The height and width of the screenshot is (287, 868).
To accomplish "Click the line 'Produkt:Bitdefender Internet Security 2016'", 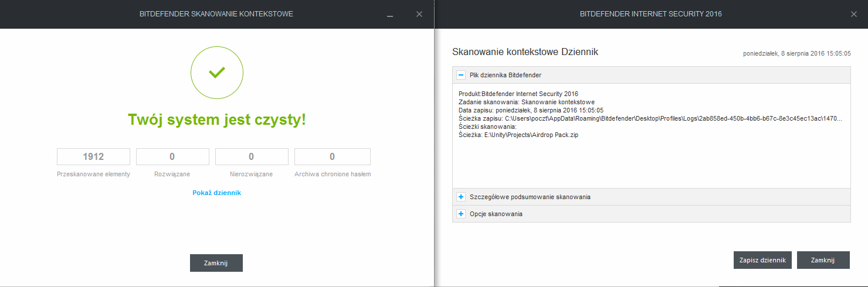I will (x=518, y=94).
